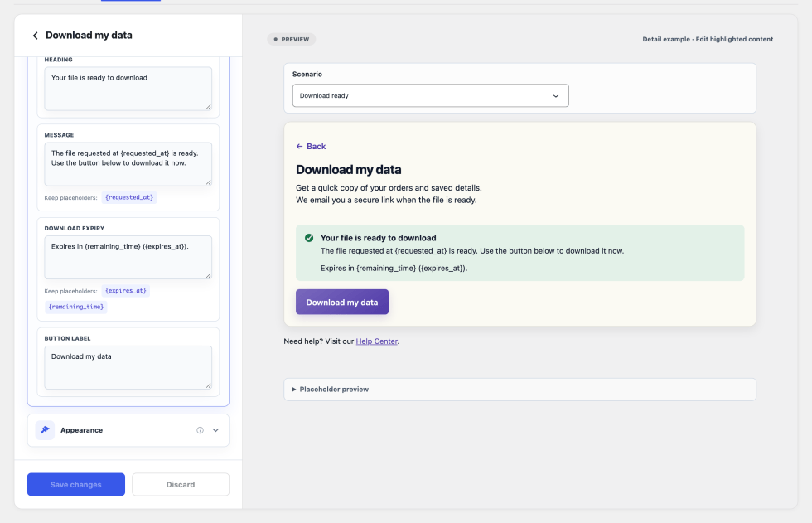Click the 'Expires in {remaining_time}' preview line
This screenshot has height=523, width=812.
pyautogui.click(x=394, y=269)
